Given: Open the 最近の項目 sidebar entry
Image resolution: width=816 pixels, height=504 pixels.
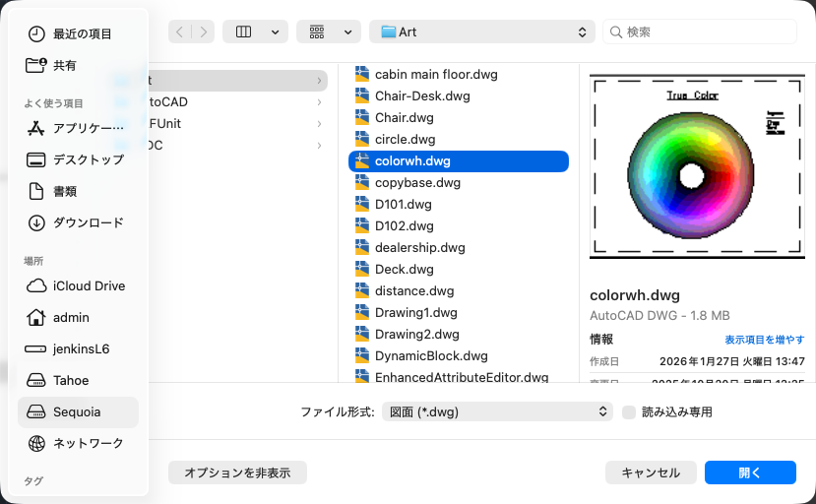Looking at the screenshot, I should pos(78,33).
